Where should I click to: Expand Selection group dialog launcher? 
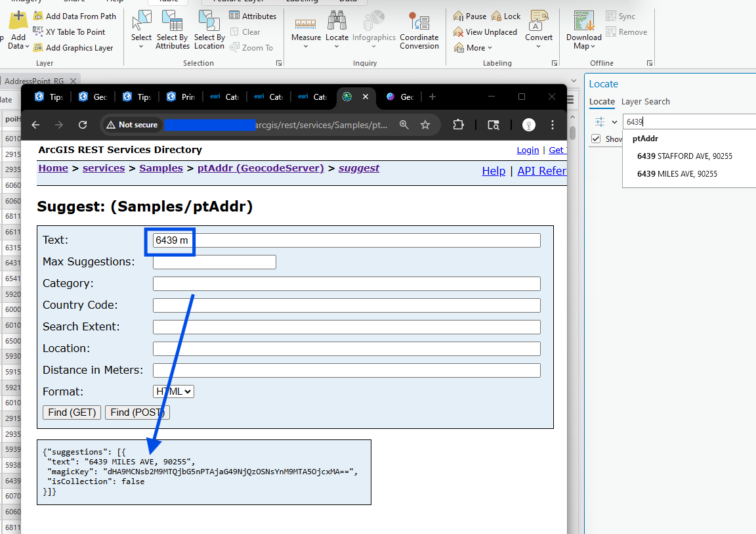coord(279,63)
